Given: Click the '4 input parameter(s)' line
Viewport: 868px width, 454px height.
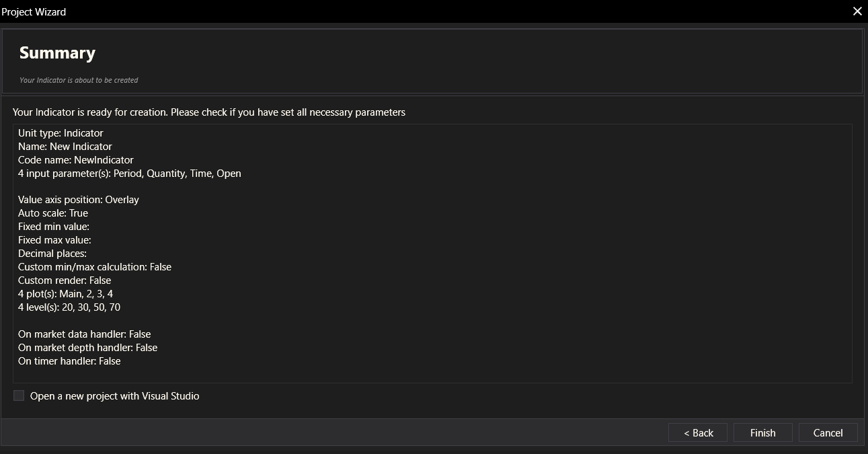Looking at the screenshot, I should point(129,174).
